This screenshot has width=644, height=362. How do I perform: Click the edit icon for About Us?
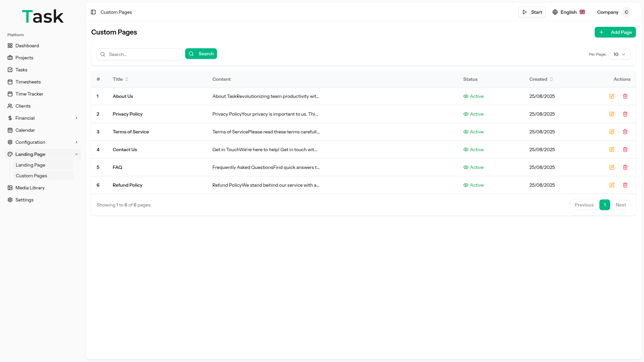click(612, 96)
